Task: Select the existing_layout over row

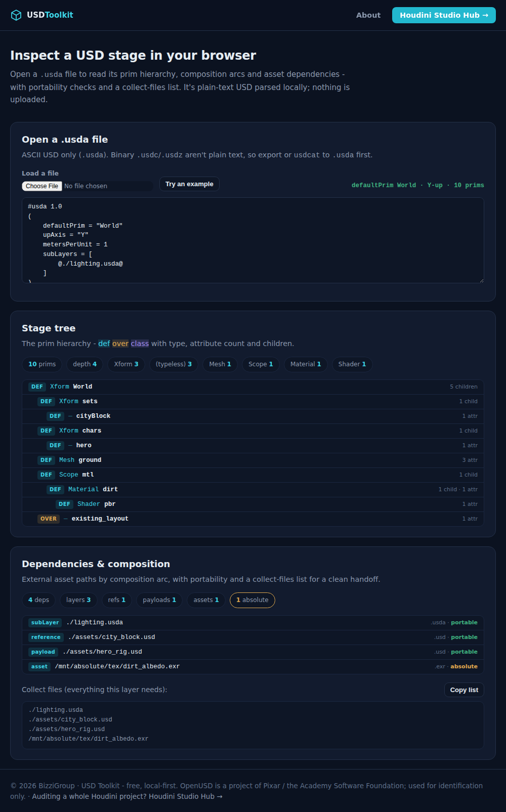Action: [253, 519]
